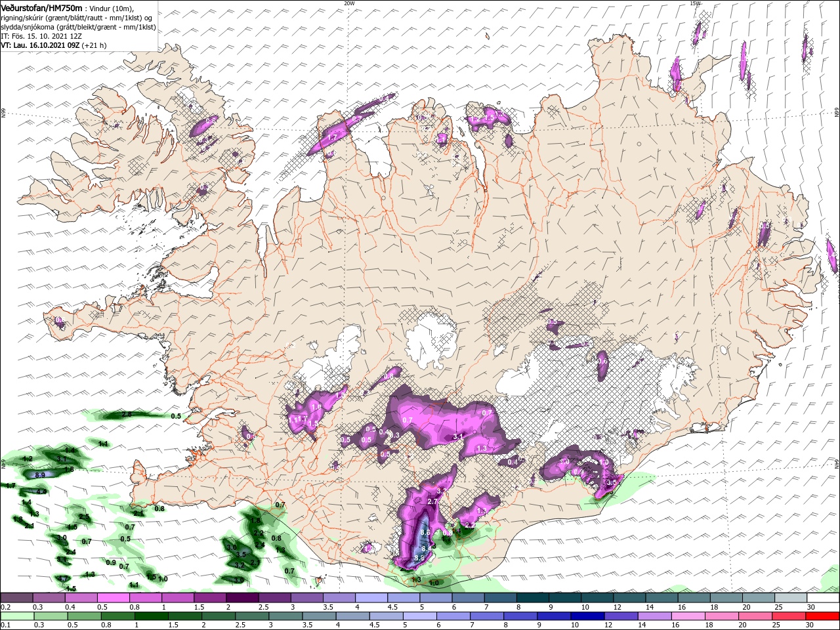Pick the lower legend swatch labeled 0.1

point(16,616)
